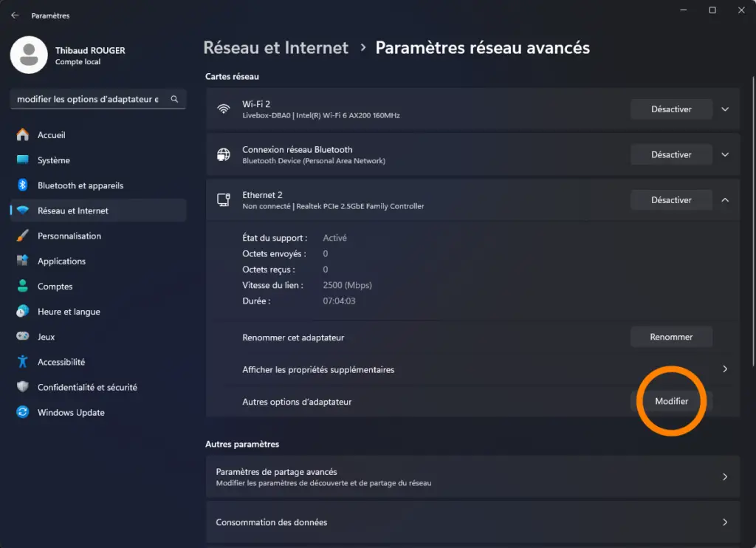
Task: Click the Durée value 07:04:03
Action: pos(339,301)
